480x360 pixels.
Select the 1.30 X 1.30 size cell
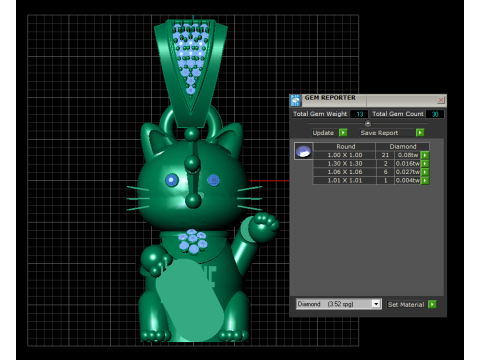pyautogui.click(x=345, y=164)
